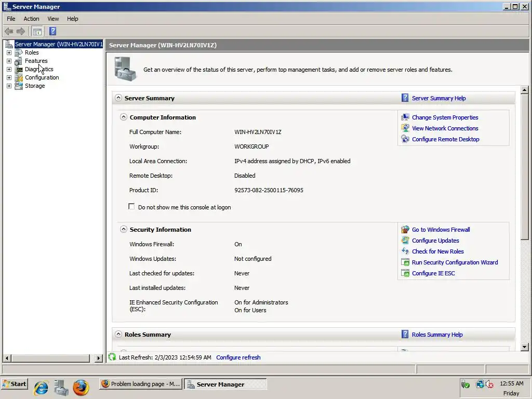Screen dimensions: 532x399
Task: Click the Full Computer Name value WIN-HV2LN70IV1Z
Action: 258,132
